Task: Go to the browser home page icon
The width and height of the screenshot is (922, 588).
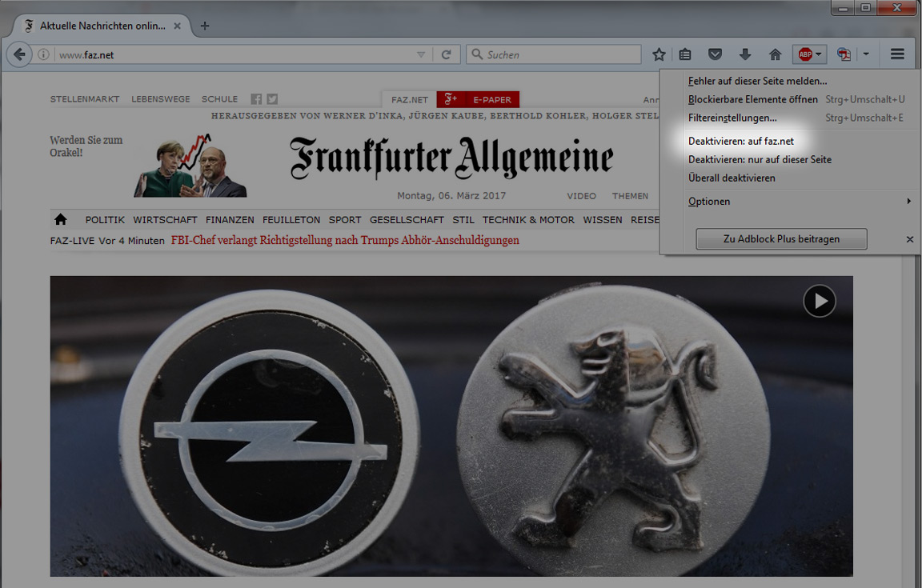Action: tap(775, 54)
